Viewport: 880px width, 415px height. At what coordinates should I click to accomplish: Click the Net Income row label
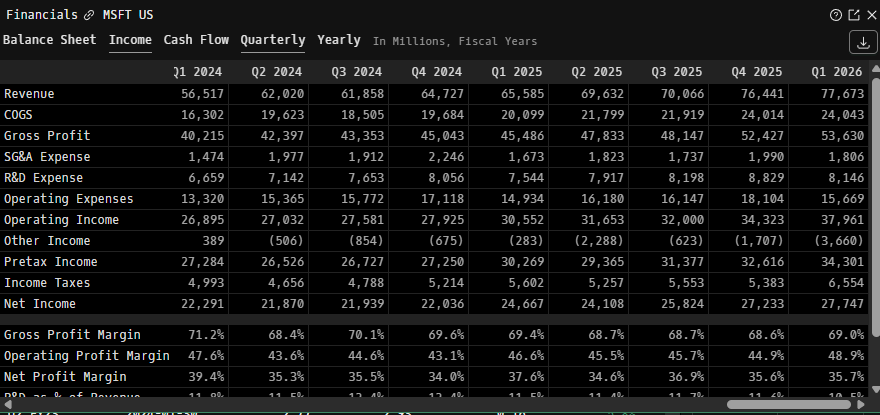pos(40,304)
